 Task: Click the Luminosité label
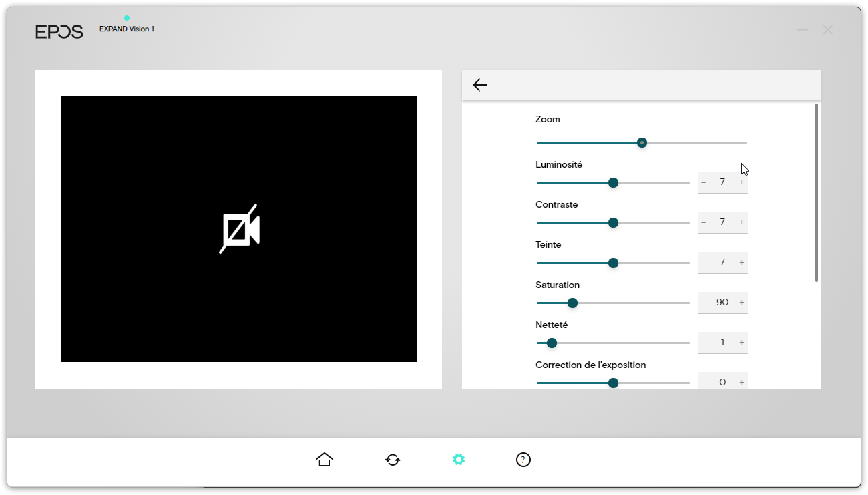[x=559, y=164]
